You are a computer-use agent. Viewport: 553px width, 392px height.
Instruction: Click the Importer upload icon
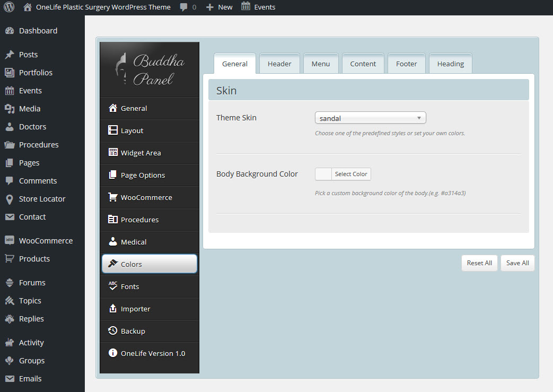tap(112, 309)
